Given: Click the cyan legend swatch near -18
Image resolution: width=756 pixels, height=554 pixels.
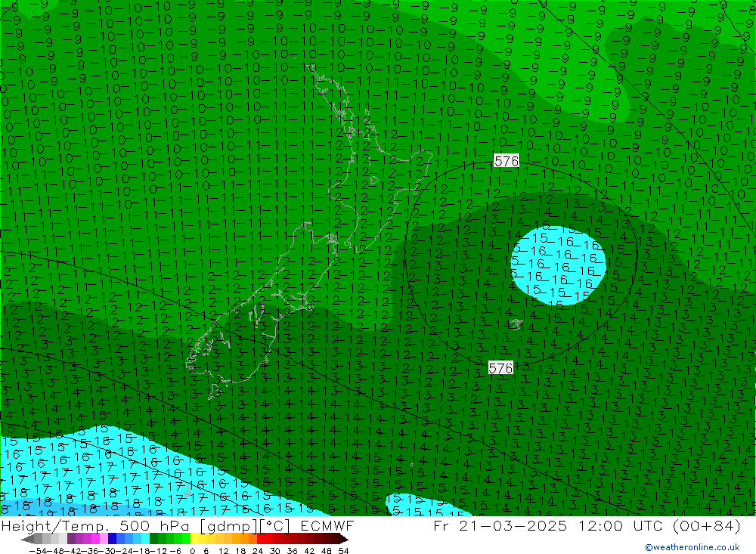Looking at the screenshot, I should pyautogui.click(x=145, y=539).
